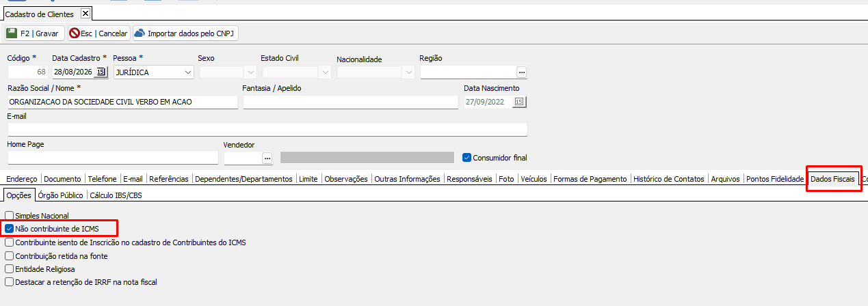Go to the Limite tab
The width and height of the screenshot is (868, 306).
pyautogui.click(x=308, y=179)
